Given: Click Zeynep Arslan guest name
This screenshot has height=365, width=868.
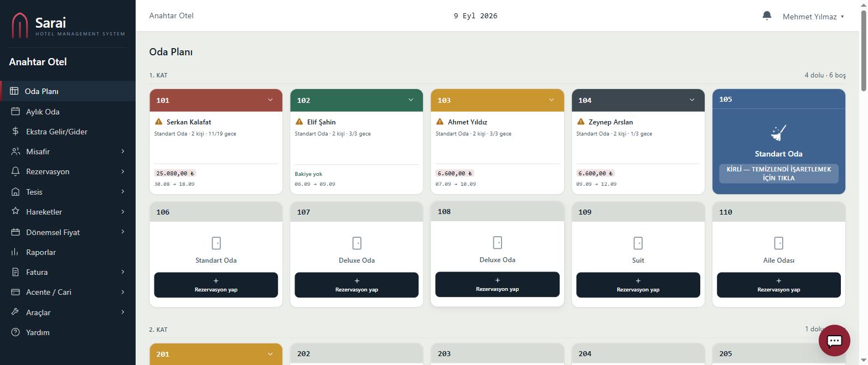Looking at the screenshot, I should (x=611, y=122).
